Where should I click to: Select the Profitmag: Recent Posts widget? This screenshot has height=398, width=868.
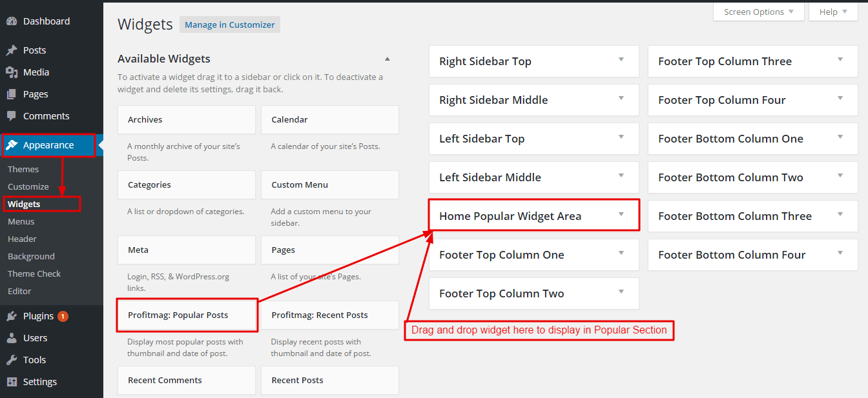tap(330, 315)
